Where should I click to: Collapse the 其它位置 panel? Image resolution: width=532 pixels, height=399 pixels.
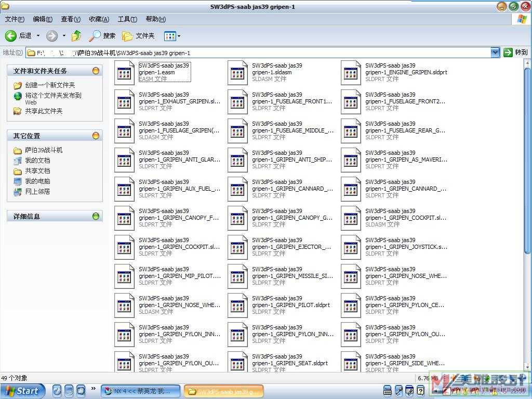point(96,136)
